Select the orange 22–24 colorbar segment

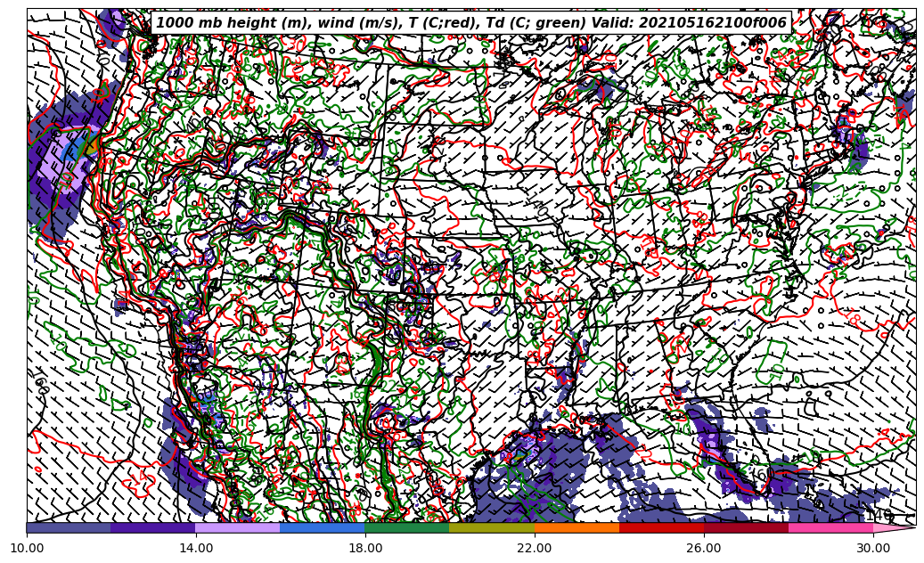(576, 527)
